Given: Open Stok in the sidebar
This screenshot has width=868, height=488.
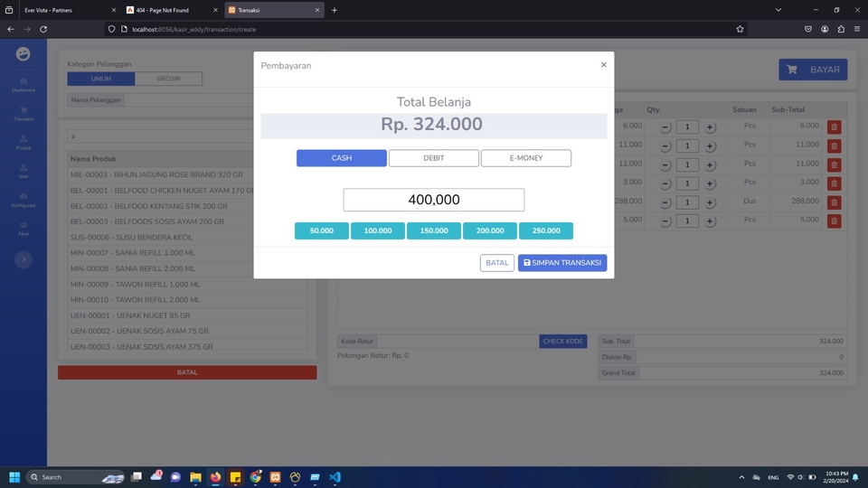Looking at the screenshot, I should 24,171.
